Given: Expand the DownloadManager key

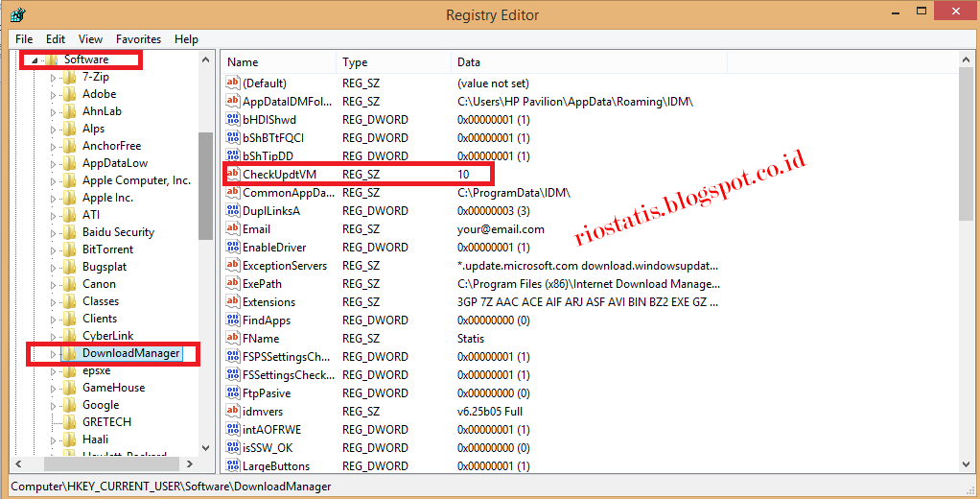Looking at the screenshot, I should [x=53, y=354].
